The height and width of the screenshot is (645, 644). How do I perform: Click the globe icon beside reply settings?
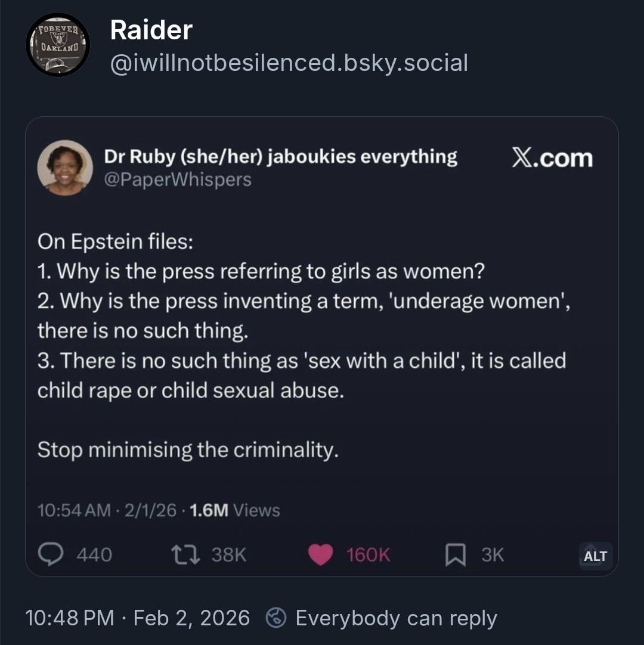tap(278, 618)
